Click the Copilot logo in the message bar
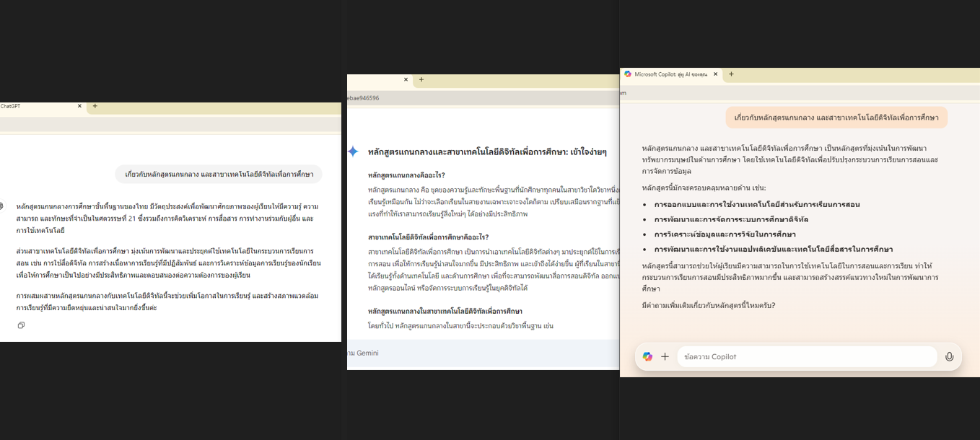Viewport: 980px width, 440px height. [x=647, y=356]
